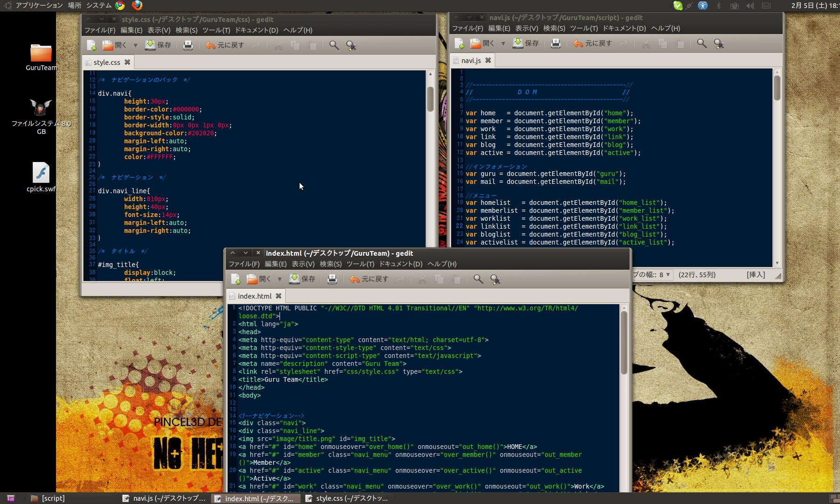
Task: Click Paste icon in index.html window
Action: [456, 279]
